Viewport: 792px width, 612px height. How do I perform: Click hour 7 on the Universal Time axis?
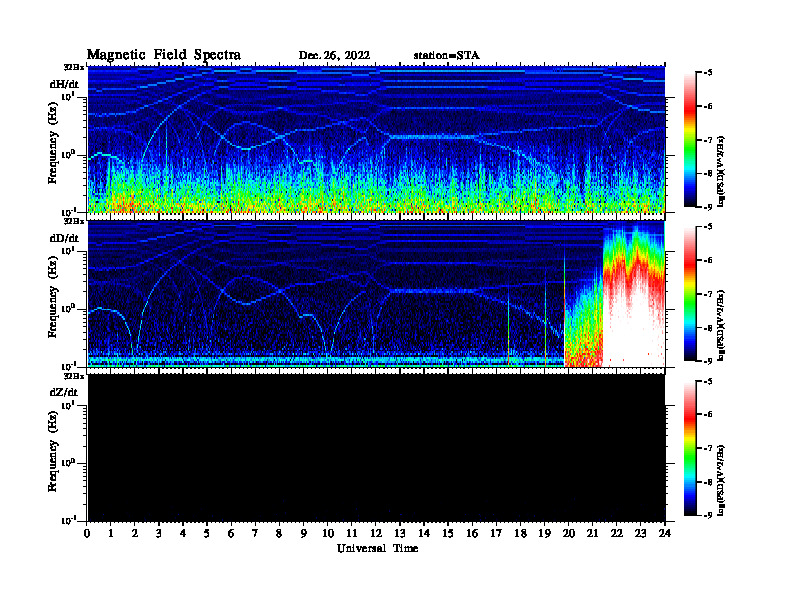[255, 533]
